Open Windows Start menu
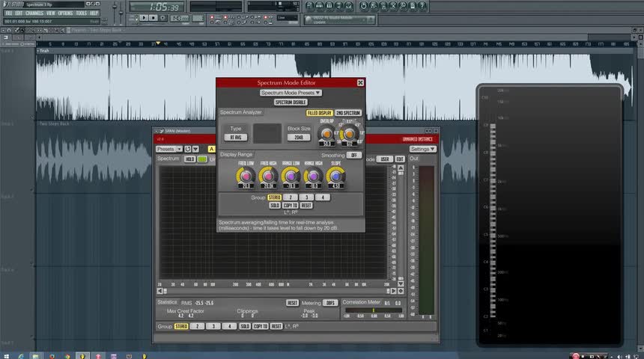Screen dimensions: 644x359 point(6,356)
